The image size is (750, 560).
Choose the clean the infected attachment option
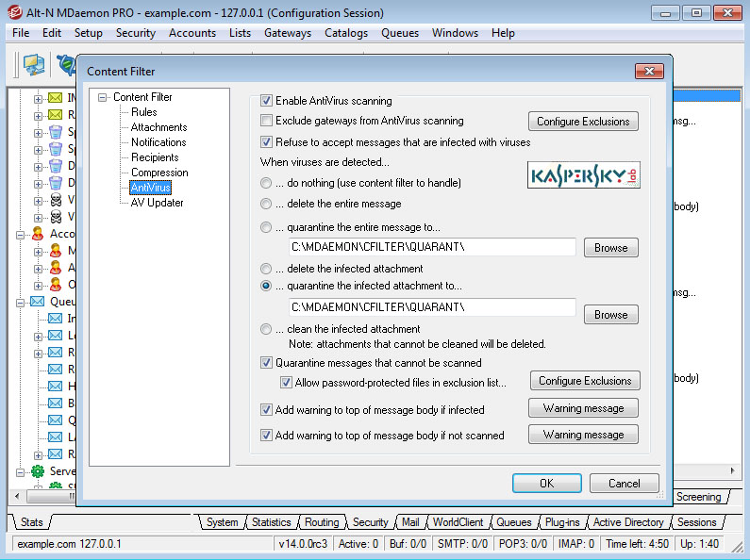[x=267, y=329]
